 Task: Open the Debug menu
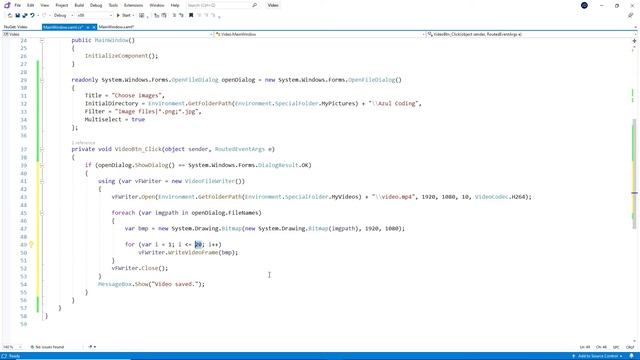pyautogui.click(x=96, y=5)
